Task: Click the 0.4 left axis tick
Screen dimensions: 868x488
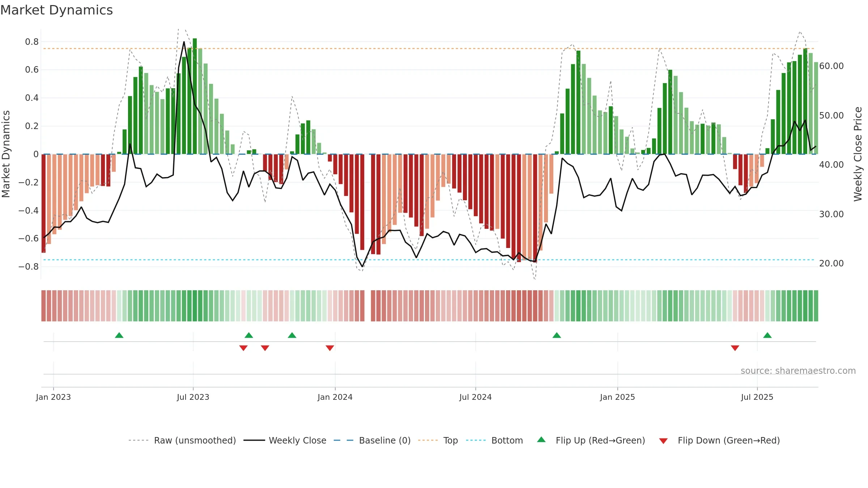Action: 32,98
